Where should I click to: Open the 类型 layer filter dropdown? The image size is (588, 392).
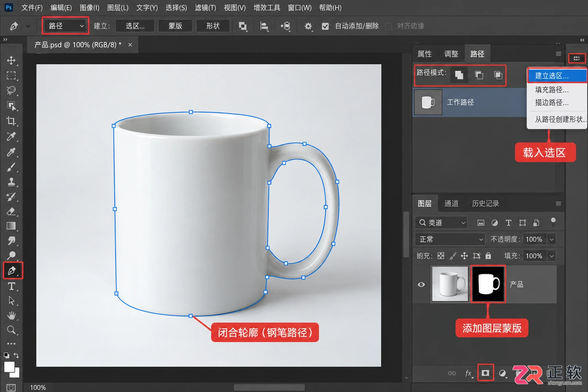441,223
